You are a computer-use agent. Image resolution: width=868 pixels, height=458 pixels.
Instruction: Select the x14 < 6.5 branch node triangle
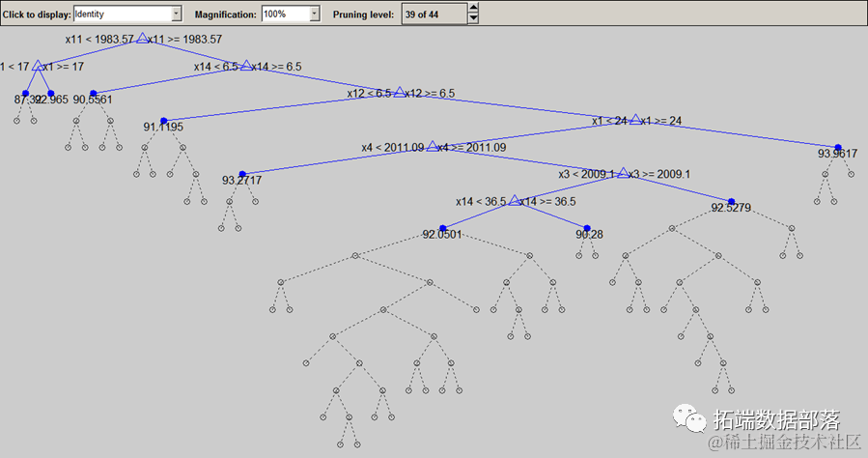tap(246, 66)
